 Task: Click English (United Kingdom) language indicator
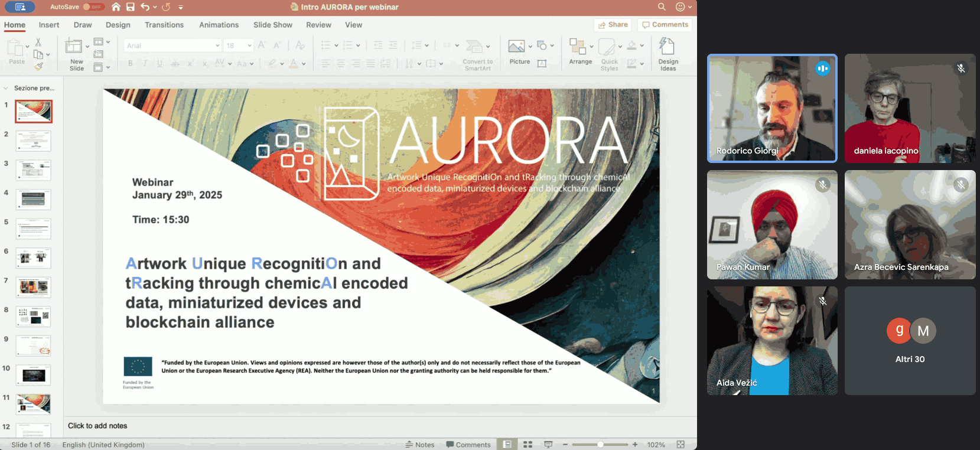(103, 445)
